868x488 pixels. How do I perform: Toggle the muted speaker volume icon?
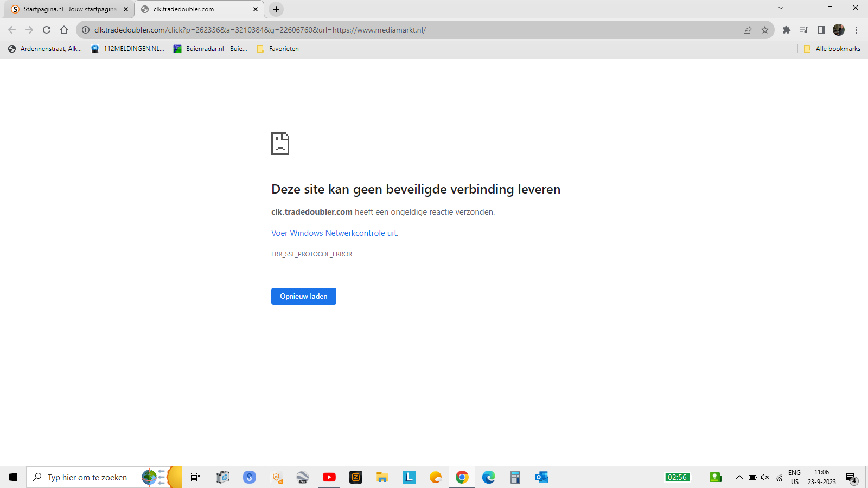coord(765,477)
